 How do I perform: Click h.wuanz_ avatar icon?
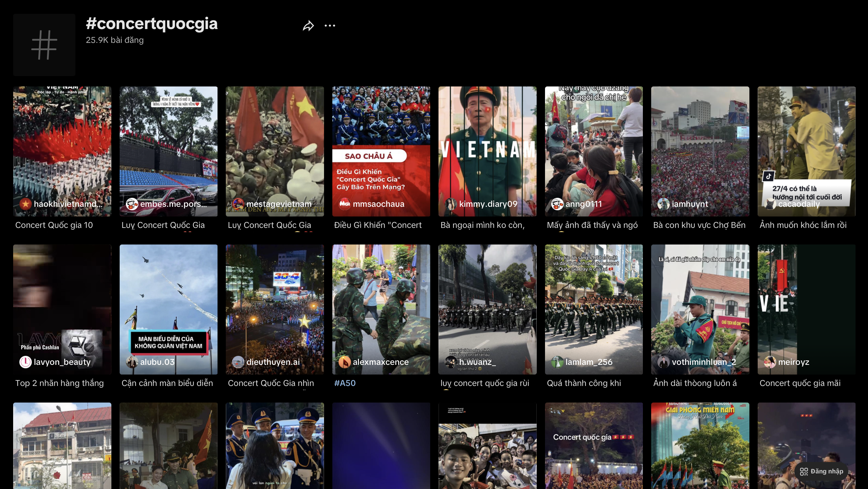[x=451, y=362]
